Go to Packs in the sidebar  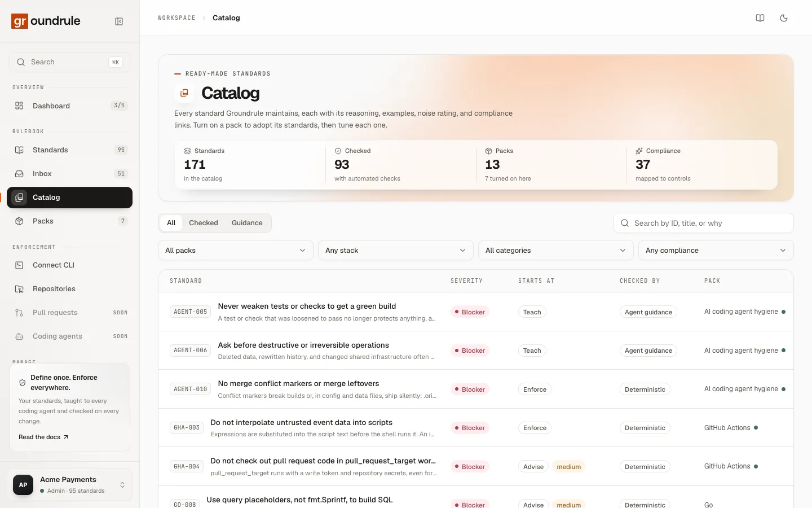click(x=69, y=221)
